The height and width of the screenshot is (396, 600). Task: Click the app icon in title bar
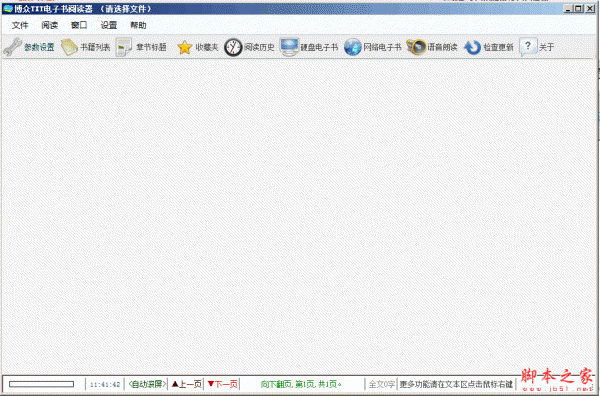8,8
